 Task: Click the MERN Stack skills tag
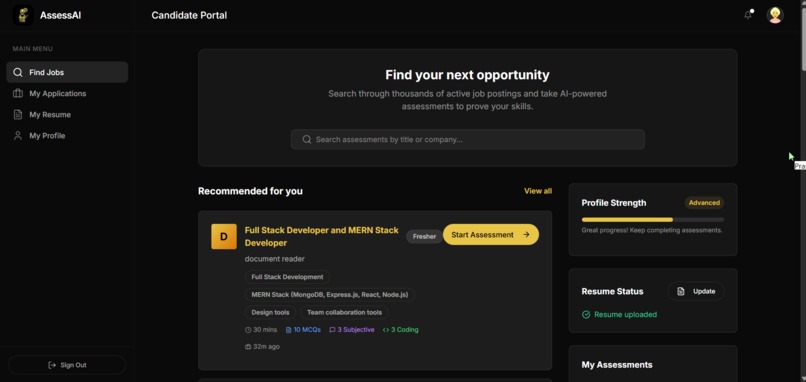[330, 295]
